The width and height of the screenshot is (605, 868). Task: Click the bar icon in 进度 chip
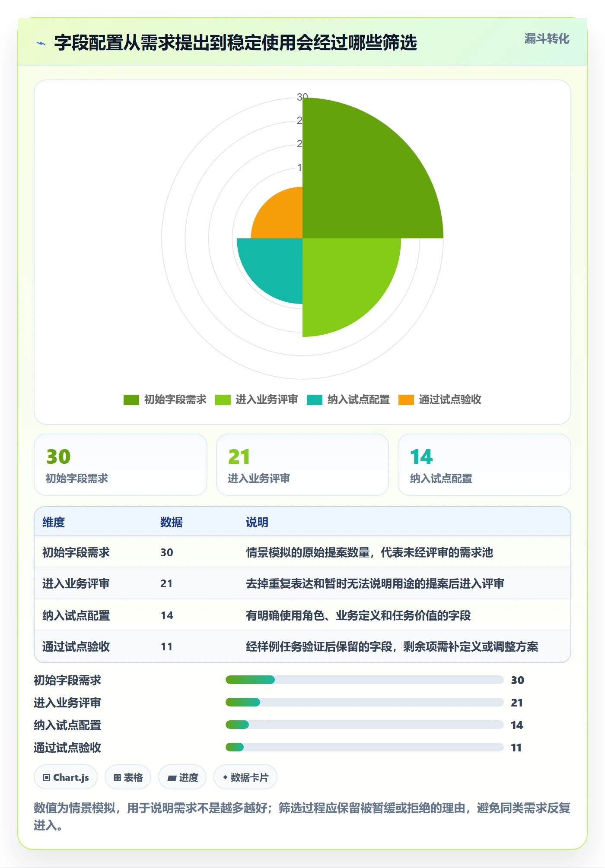pos(172,778)
